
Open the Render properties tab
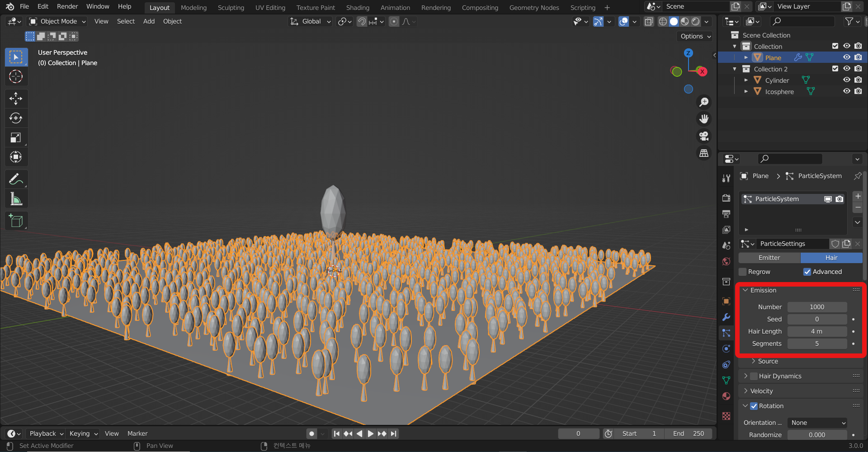click(x=726, y=198)
